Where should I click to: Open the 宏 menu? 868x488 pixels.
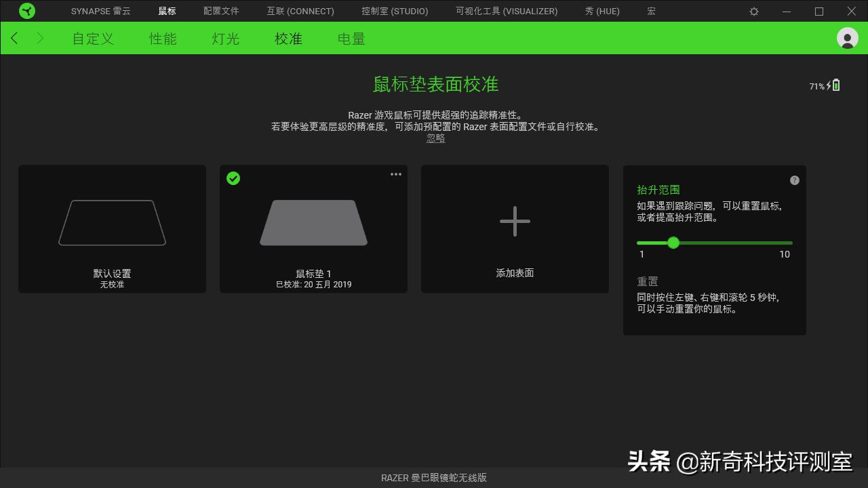(x=650, y=11)
